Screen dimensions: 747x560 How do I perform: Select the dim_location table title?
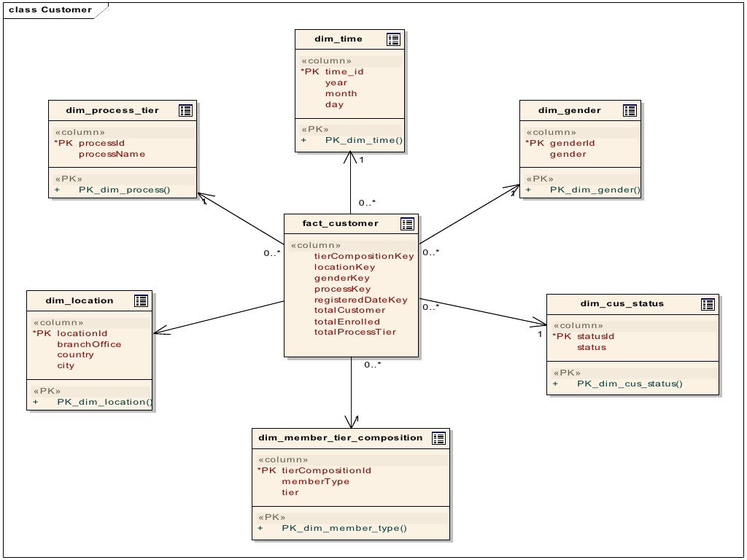coord(80,300)
